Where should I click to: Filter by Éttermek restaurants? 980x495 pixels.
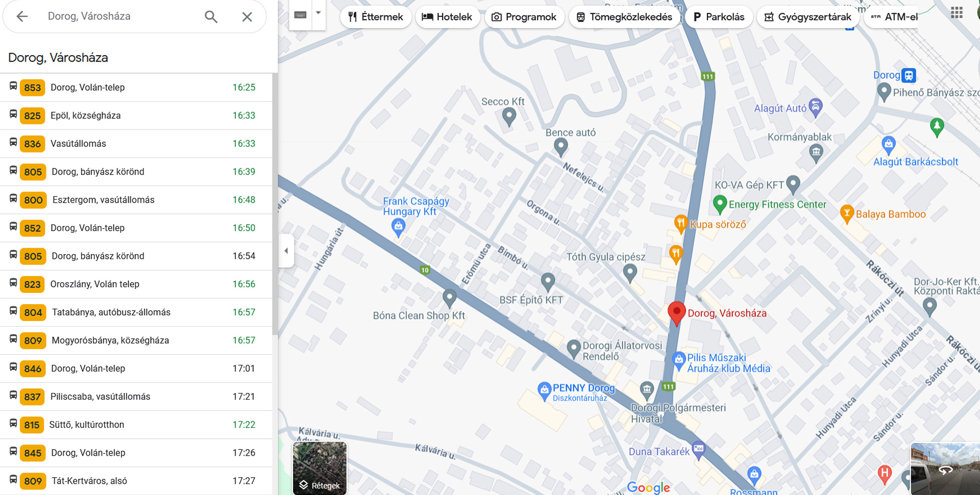(376, 17)
